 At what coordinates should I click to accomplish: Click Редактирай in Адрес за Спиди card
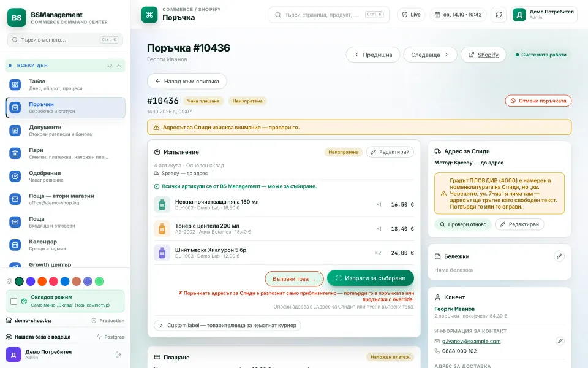point(519,224)
